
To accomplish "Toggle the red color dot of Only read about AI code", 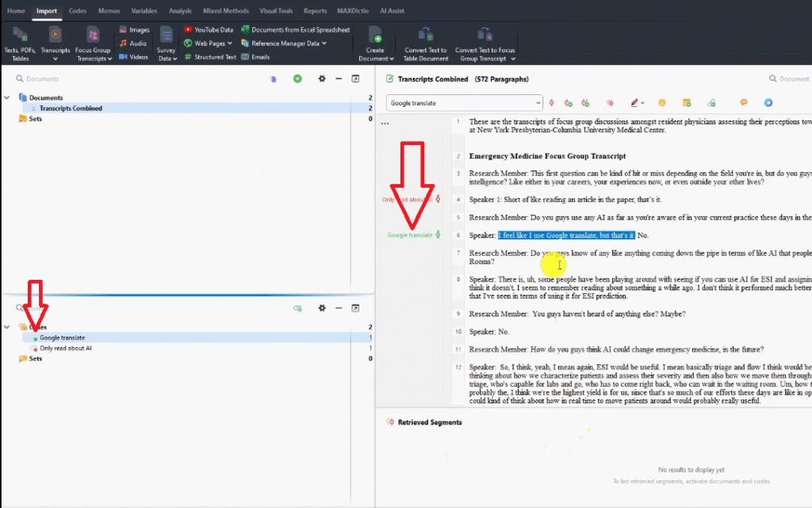I will click(x=35, y=349).
